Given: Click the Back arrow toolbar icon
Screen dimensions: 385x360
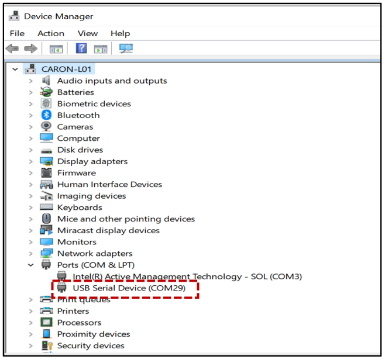Looking at the screenshot, I should tap(12, 49).
